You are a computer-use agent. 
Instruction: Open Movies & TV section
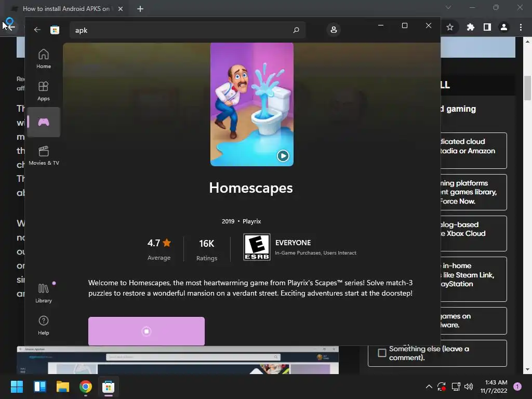(44, 155)
